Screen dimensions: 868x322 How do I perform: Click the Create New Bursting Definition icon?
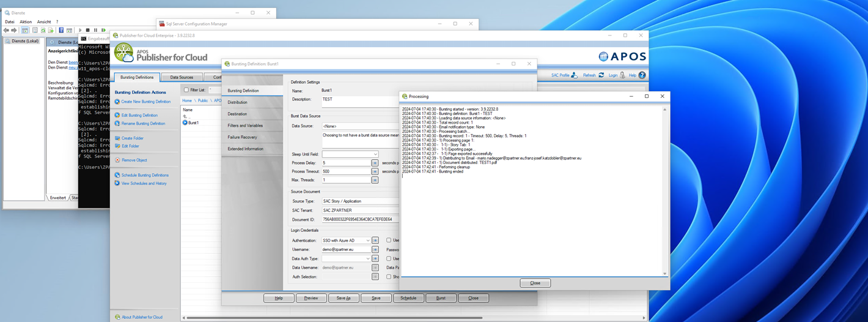tap(117, 102)
